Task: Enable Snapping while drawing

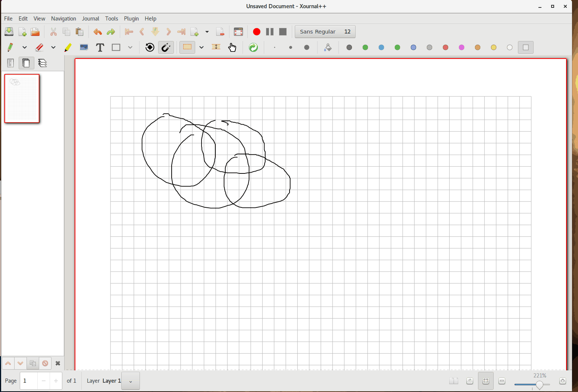Action: 166,47
